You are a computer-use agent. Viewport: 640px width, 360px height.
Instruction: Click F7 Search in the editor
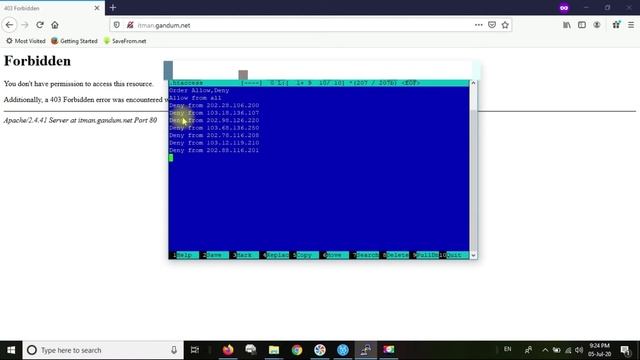tap(365, 255)
